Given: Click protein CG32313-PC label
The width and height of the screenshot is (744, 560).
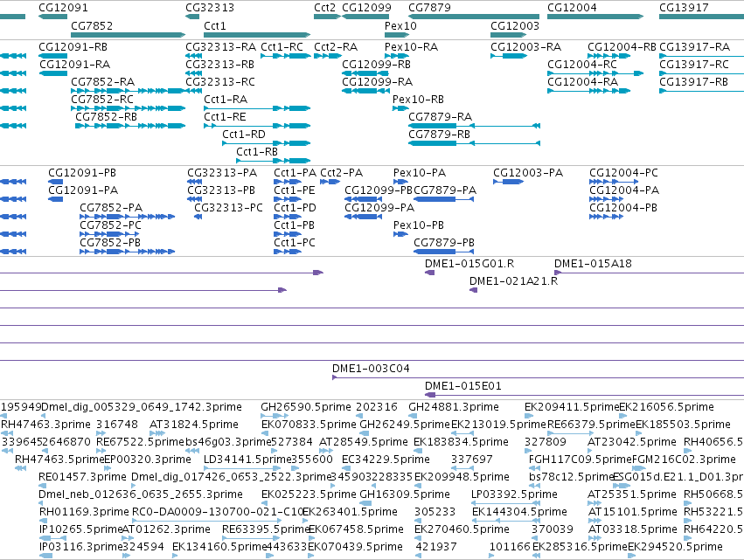Looking at the screenshot, I should pos(229,208).
